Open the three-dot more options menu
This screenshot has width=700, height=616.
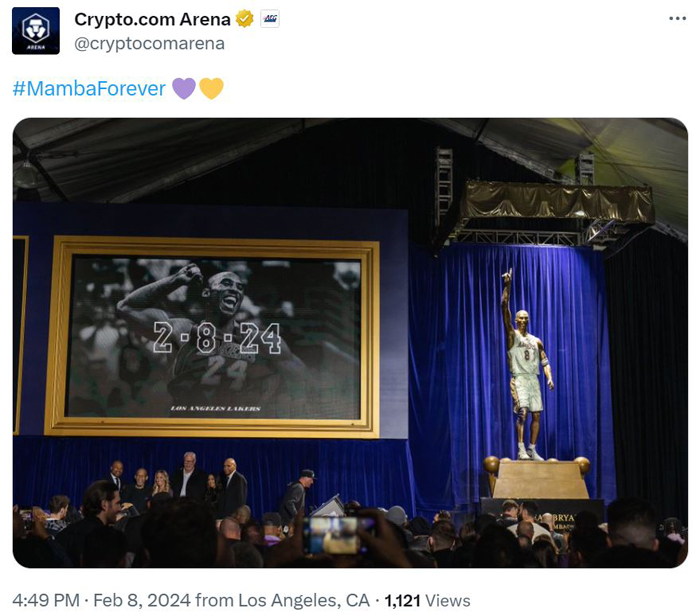pyautogui.click(x=677, y=19)
